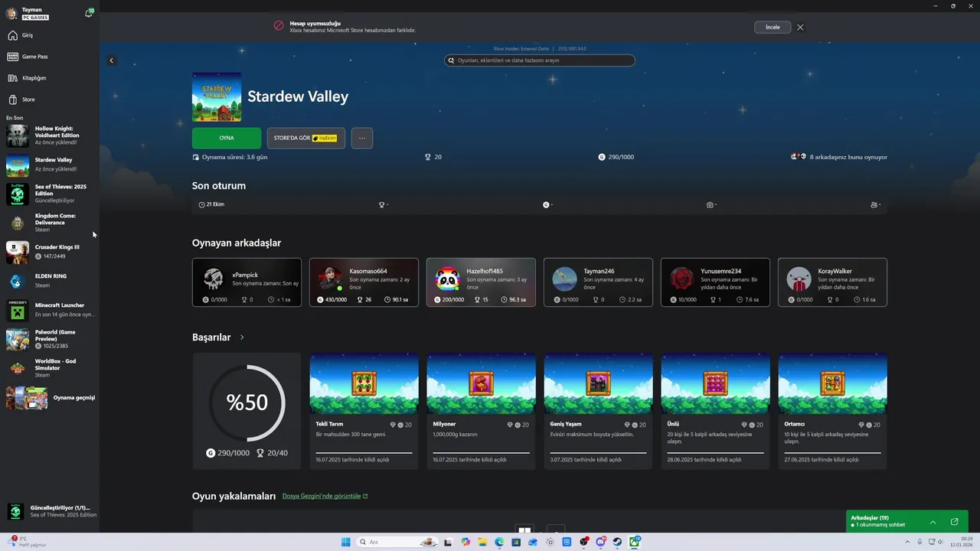
Task: Click the friends icon in Son oturum row
Action: pos(874,205)
